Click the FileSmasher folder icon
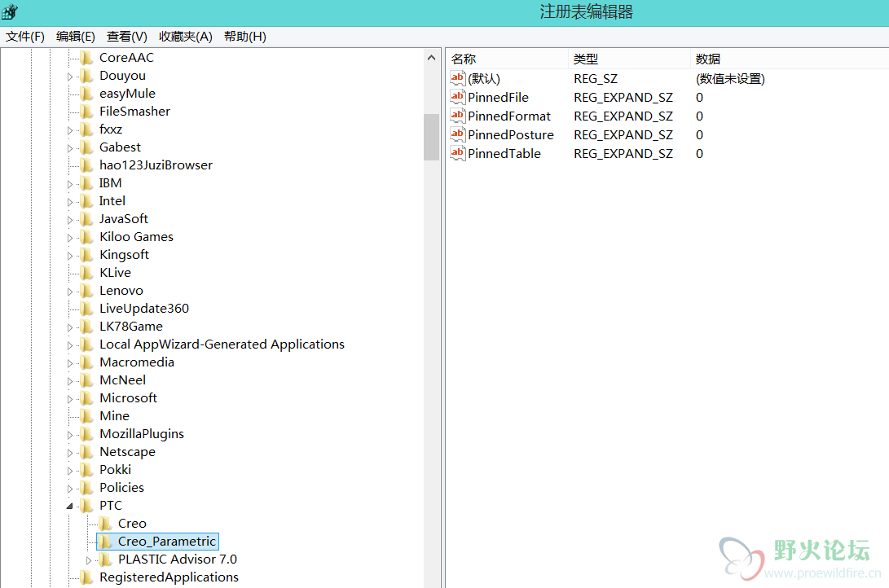 point(86,112)
